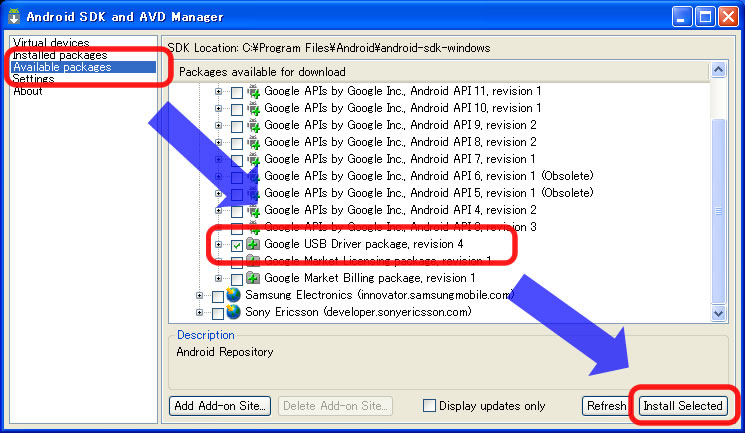Select Available packages in sidebar
The image size is (745, 433).
coord(84,67)
